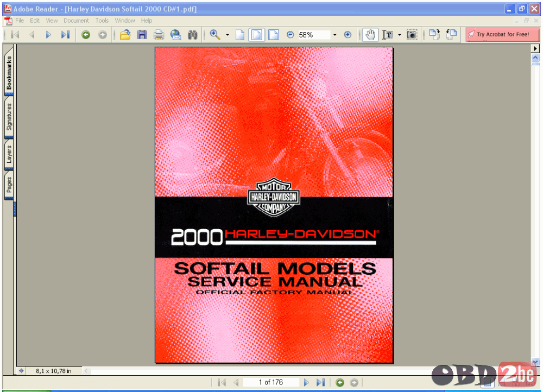Go to next page in bottom bar

pyautogui.click(x=306, y=382)
